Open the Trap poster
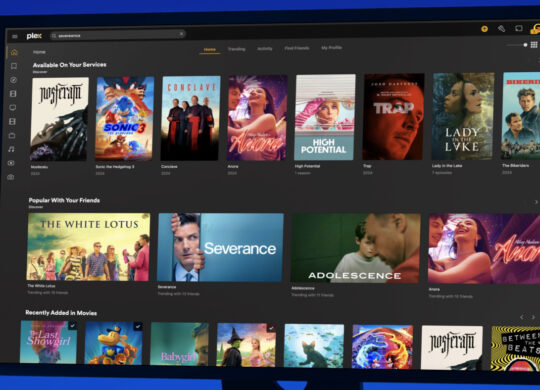The image size is (540, 390). click(x=393, y=117)
